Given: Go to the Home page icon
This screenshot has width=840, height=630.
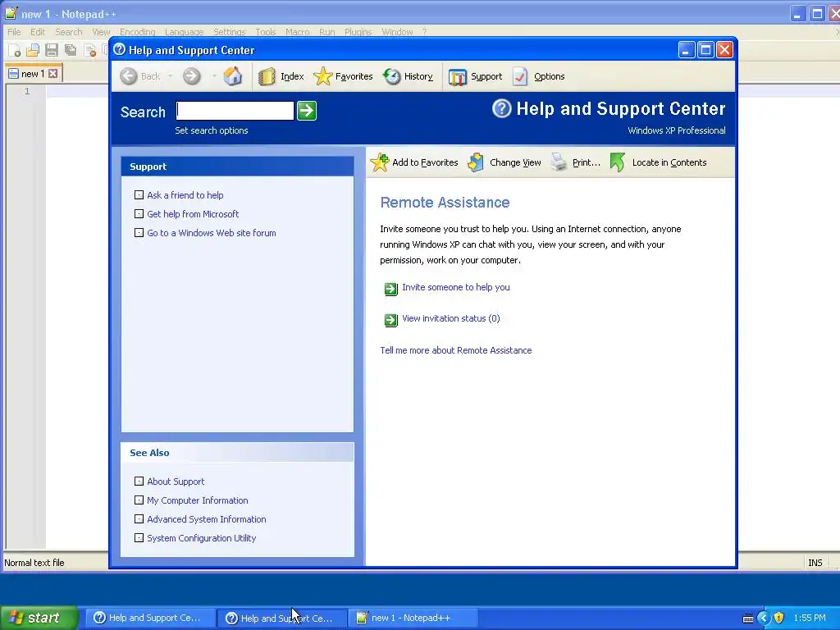Looking at the screenshot, I should click(232, 76).
